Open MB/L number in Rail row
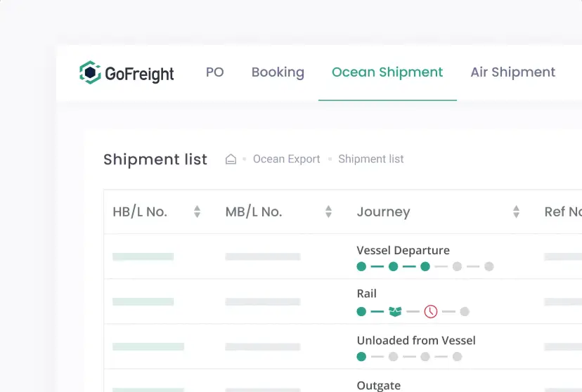The height and width of the screenshot is (392, 582). (262, 302)
